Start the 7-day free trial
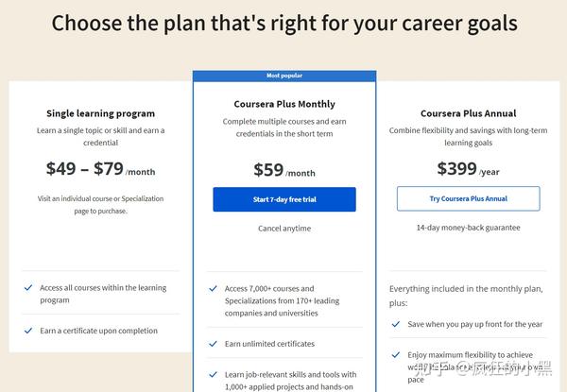The image size is (567, 392). pyautogui.click(x=283, y=199)
